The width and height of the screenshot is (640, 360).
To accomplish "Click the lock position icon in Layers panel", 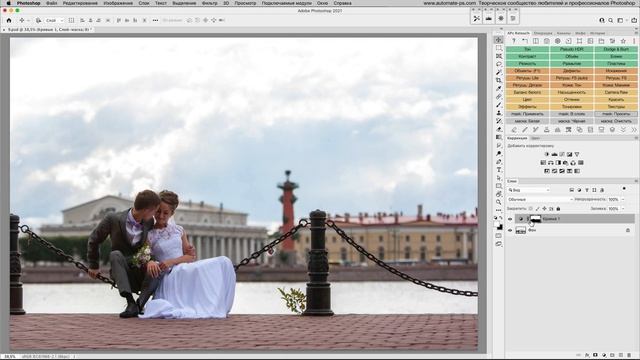I will 544,209.
